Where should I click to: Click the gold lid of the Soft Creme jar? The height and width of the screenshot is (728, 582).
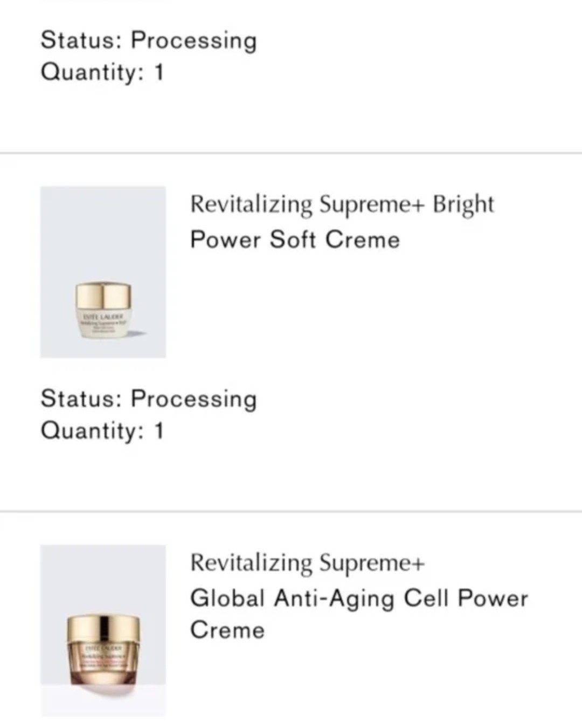103,296
